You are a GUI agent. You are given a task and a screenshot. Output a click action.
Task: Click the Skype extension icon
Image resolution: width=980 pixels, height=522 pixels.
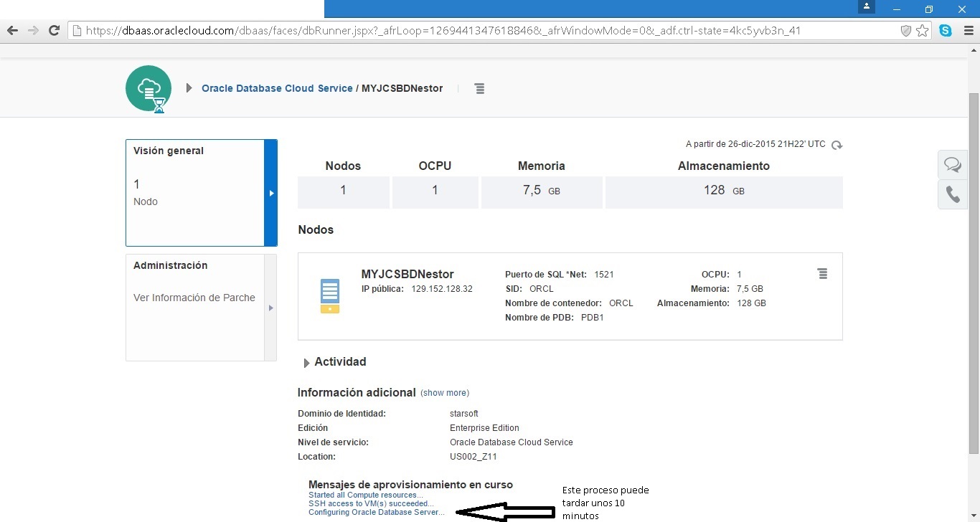tap(946, 31)
